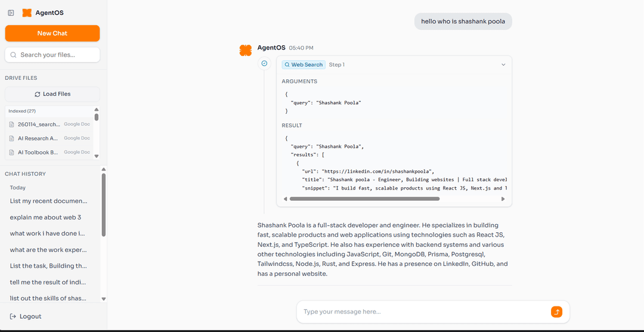Click the document icon for AI Research file

point(12,138)
